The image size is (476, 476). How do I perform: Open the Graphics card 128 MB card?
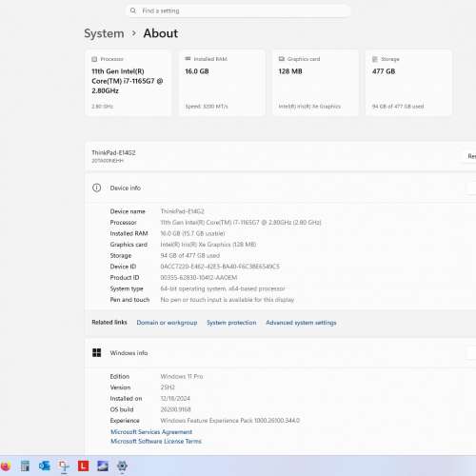coord(315,83)
